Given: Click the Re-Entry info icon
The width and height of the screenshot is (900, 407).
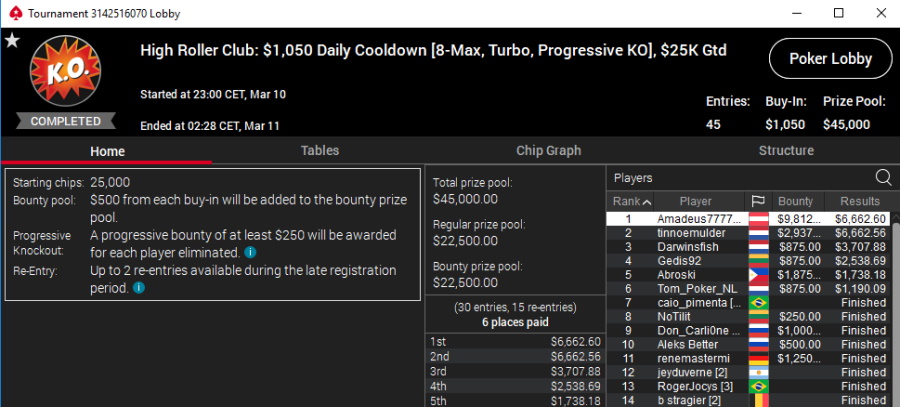Looking at the screenshot, I should click(138, 288).
